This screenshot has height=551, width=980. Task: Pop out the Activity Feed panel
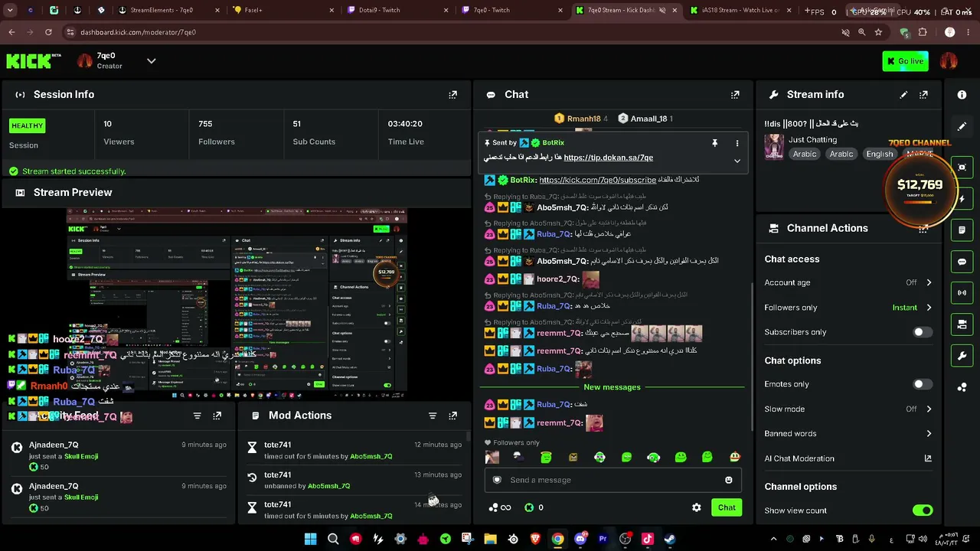pyautogui.click(x=217, y=416)
